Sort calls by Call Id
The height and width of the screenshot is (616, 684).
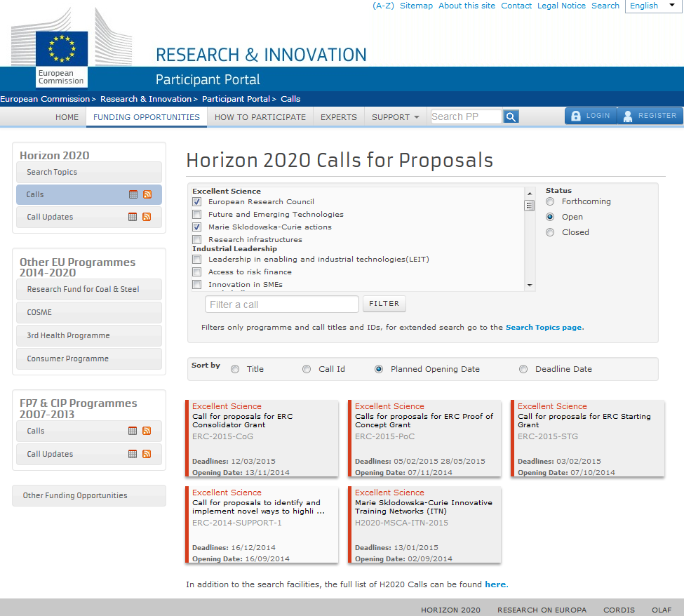[x=307, y=370]
